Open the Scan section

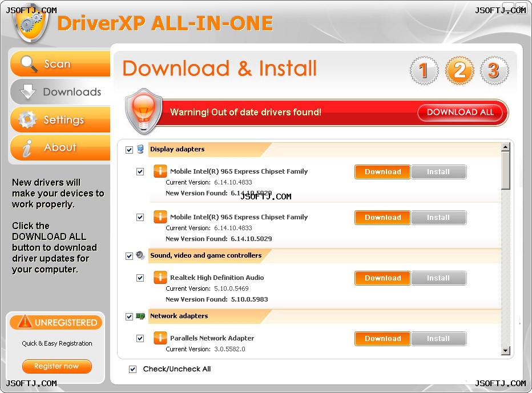[x=61, y=64]
